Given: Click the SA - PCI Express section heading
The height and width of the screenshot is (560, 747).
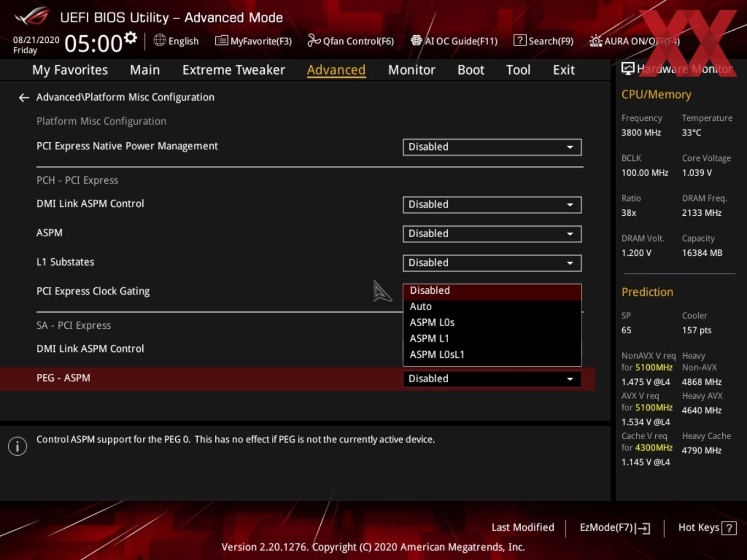Looking at the screenshot, I should point(74,326).
